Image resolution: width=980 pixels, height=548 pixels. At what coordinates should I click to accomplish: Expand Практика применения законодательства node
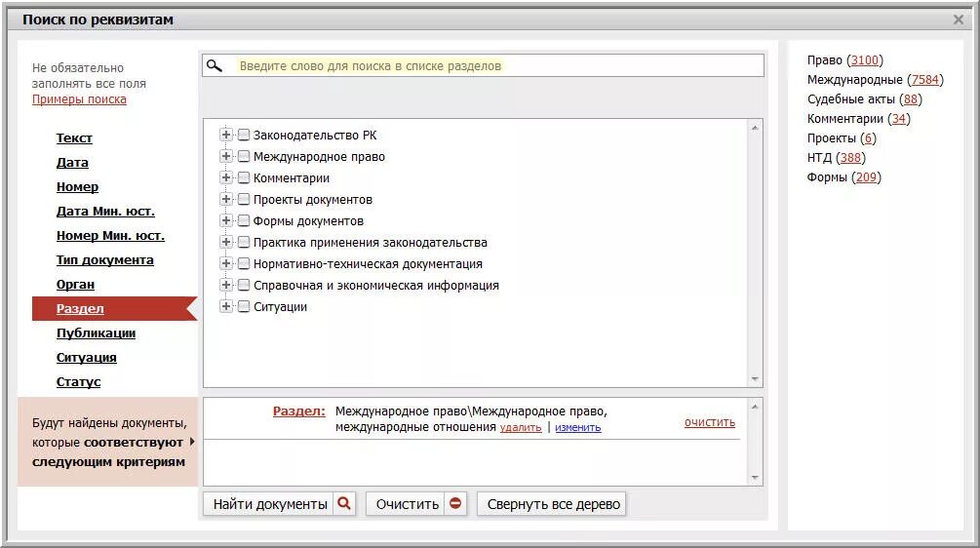(226, 242)
